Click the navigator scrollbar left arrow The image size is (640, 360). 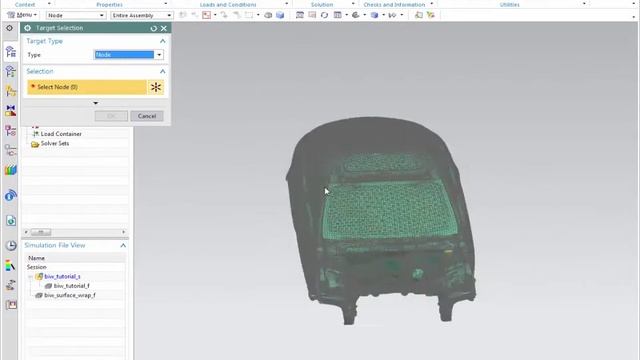tap(26, 232)
